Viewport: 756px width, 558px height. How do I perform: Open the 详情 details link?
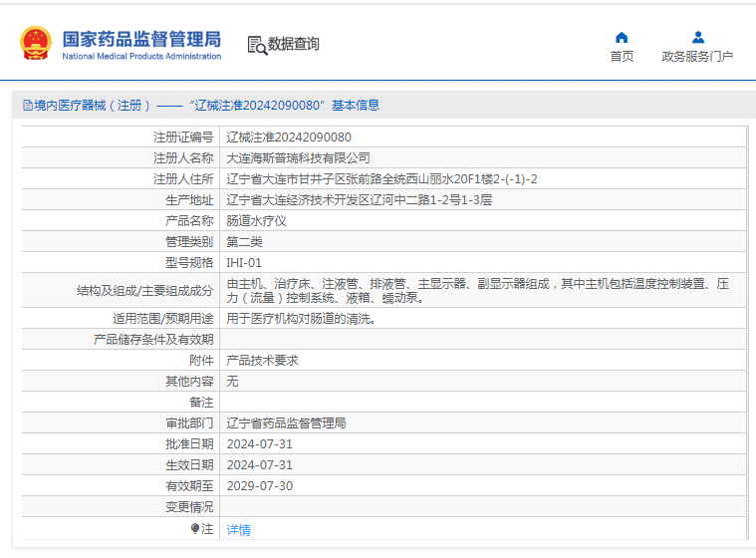coord(239,529)
